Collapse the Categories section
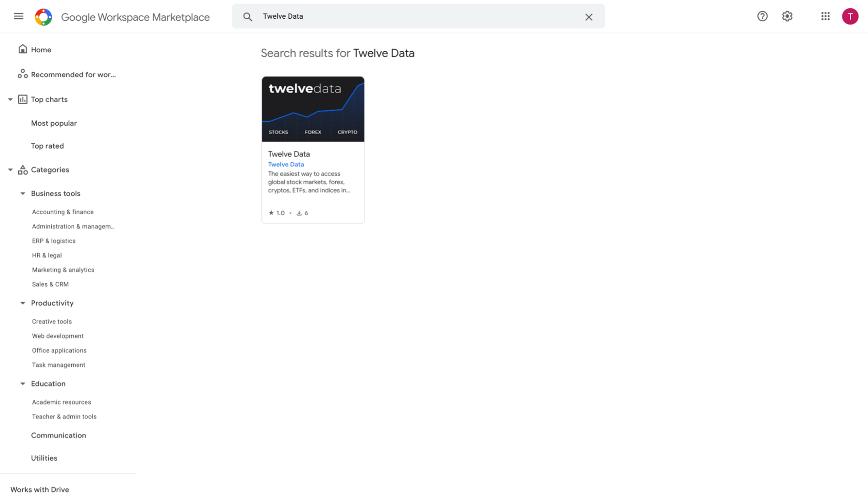Screen dimensions: 868x501 (x=10, y=169)
